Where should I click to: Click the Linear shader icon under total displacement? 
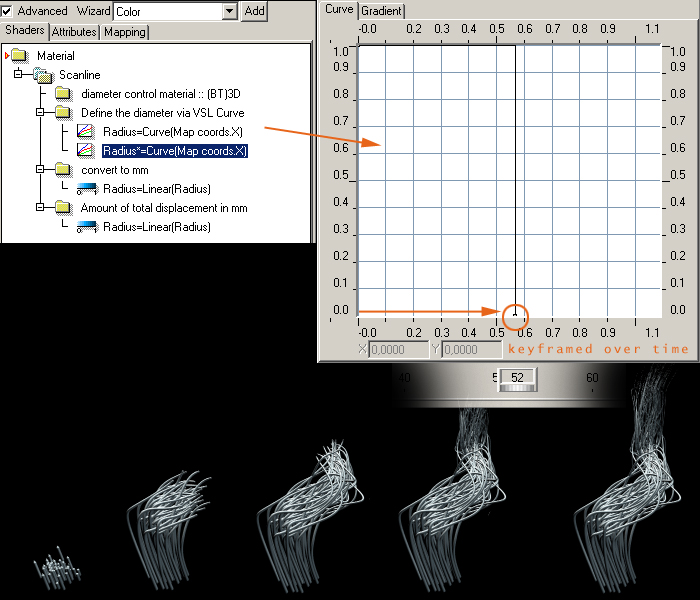click(x=87, y=227)
